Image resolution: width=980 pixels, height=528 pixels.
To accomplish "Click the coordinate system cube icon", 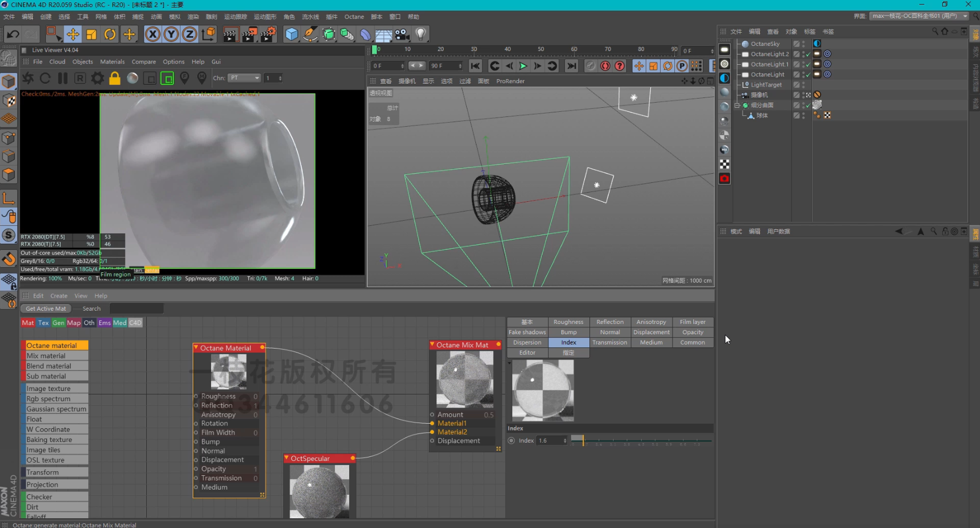I will tap(209, 34).
